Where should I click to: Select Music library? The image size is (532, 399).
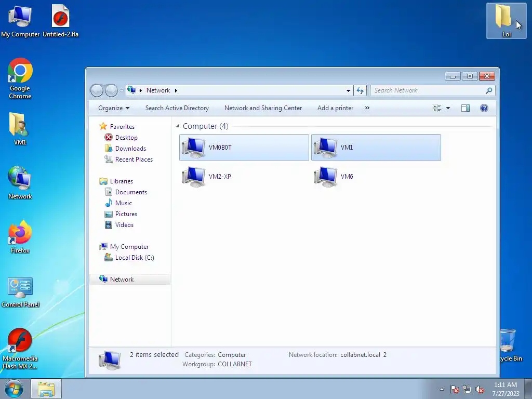tap(124, 203)
